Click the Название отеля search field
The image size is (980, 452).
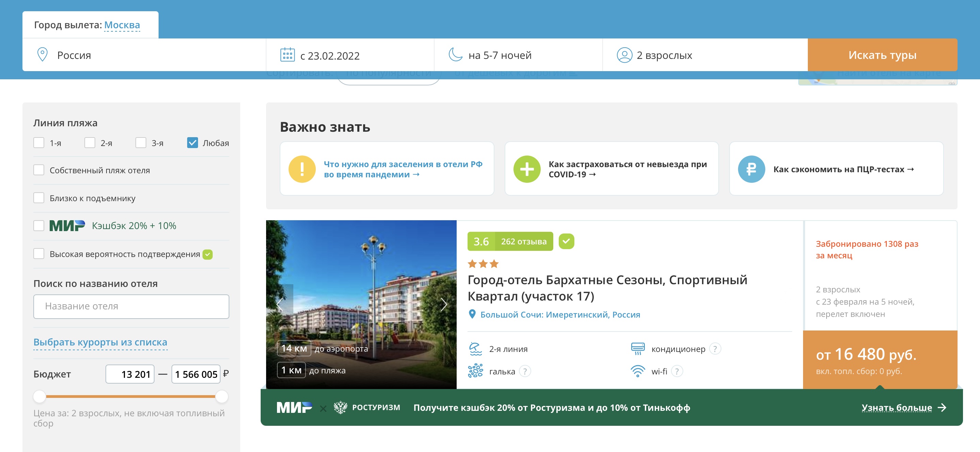point(131,306)
